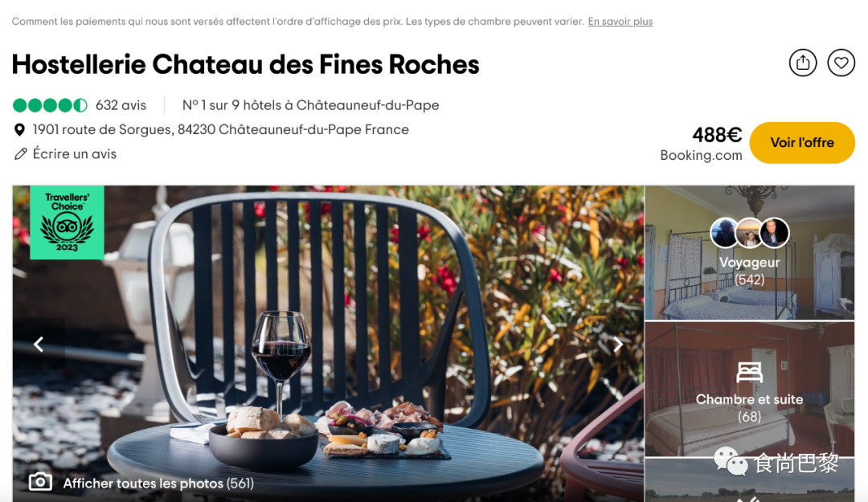Click the hotel ranking in Châteauneuf-du-Pape
This screenshot has height=502, width=868.
(x=310, y=105)
